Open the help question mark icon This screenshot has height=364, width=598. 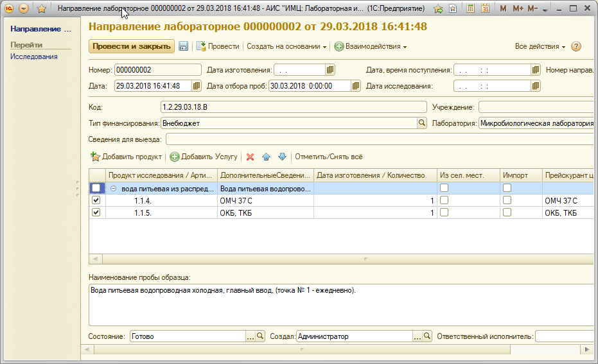[x=576, y=46]
